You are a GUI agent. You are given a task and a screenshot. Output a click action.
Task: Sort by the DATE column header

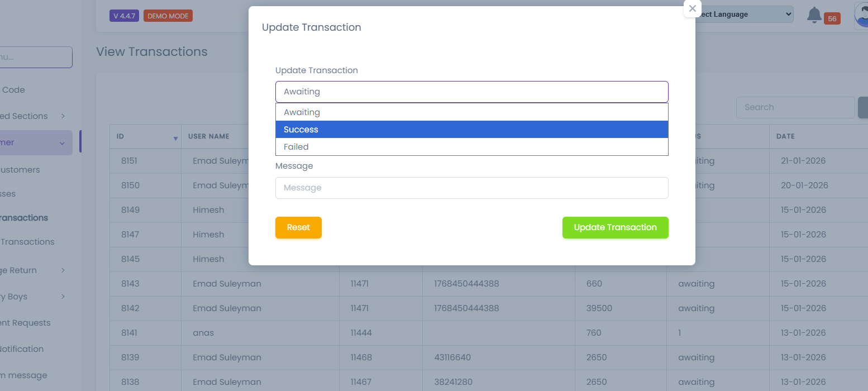784,136
